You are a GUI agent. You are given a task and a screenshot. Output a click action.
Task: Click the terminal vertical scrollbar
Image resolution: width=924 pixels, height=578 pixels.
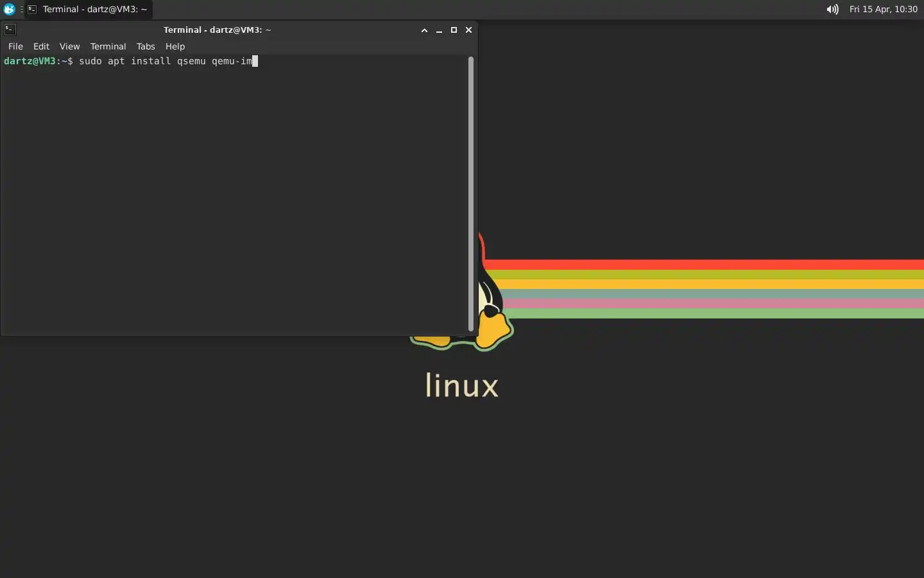point(471,194)
